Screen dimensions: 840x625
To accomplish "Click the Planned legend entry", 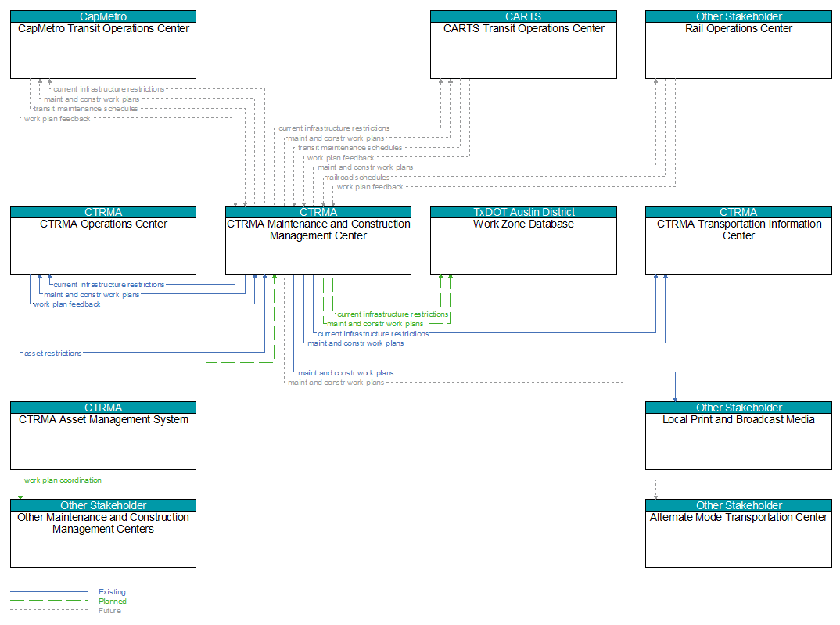I will 113,602.
